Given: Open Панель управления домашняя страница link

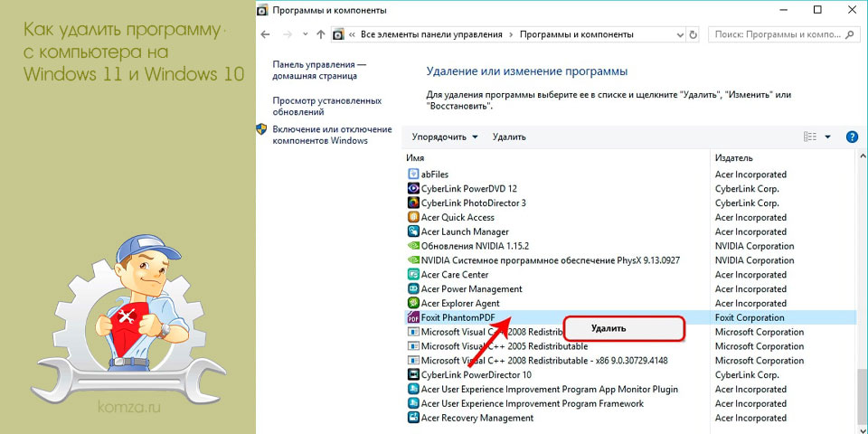Looking at the screenshot, I should 320,71.
